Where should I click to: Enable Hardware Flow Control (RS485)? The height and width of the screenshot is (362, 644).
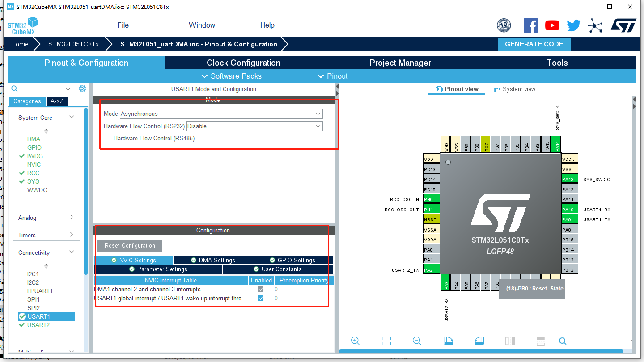[x=109, y=139]
